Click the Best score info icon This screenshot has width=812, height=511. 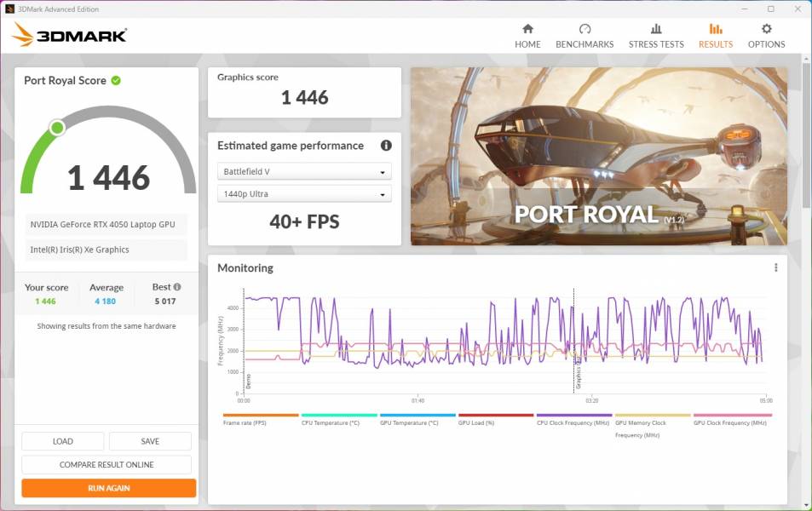tap(177, 287)
